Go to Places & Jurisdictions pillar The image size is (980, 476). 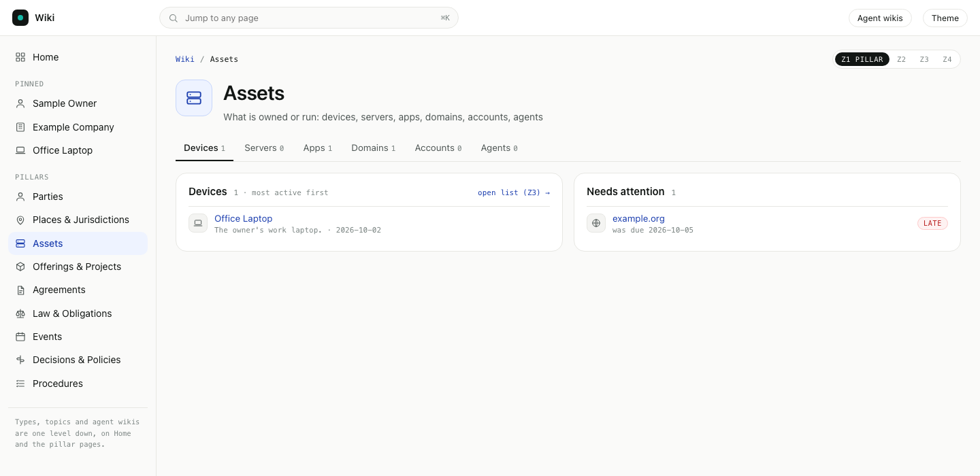click(x=78, y=220)
